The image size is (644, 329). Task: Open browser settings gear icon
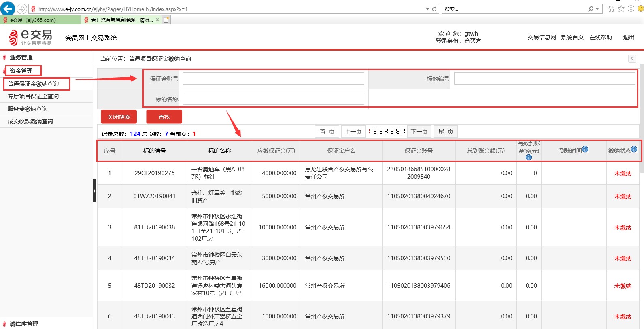[631, 8]
